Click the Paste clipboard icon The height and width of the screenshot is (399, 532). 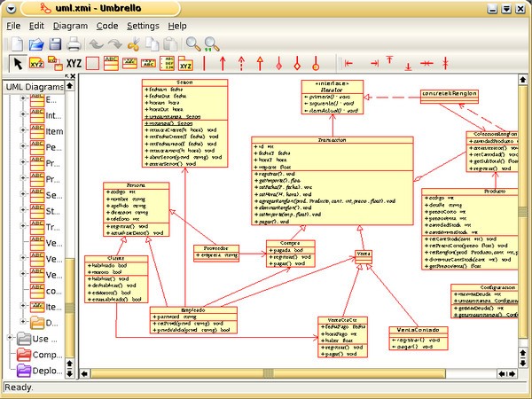[170, 44]
